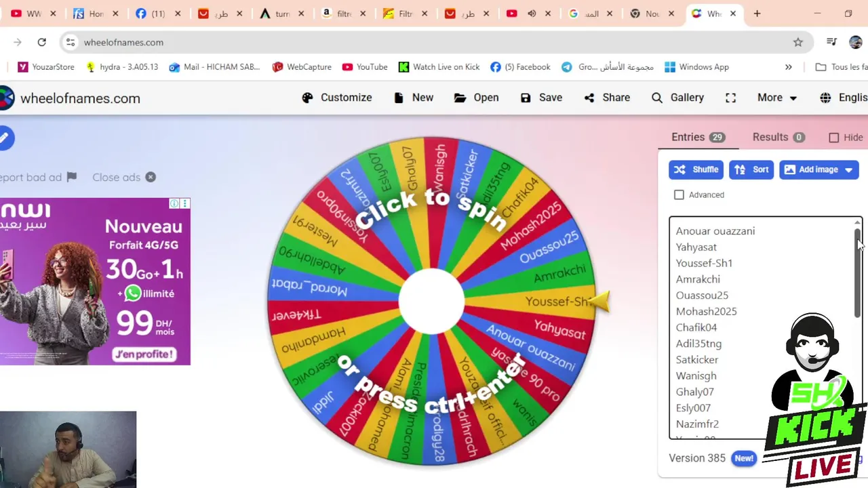Open a saved wheel via Open

[x=476, y=98]
